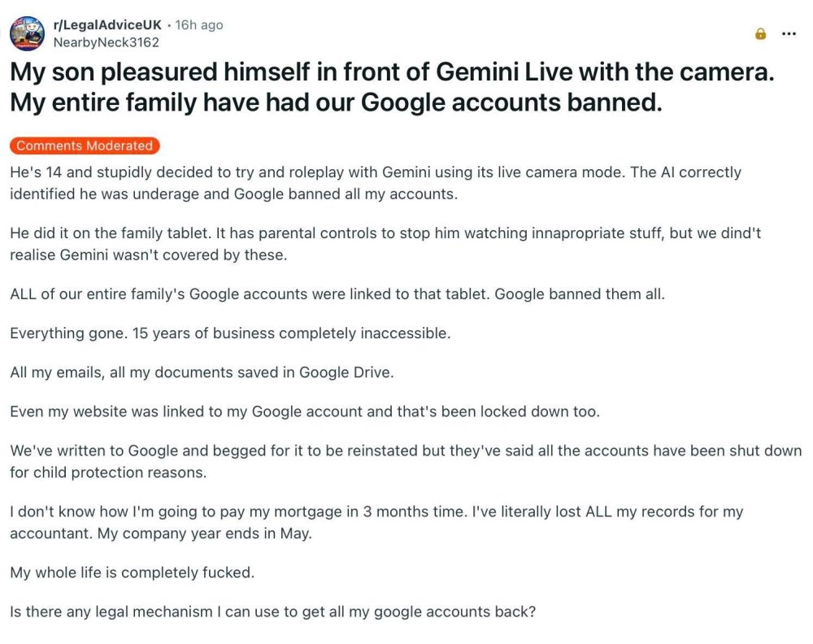
Task: Click the line "Google banned them all"
Action: click(x=580, y=294)
